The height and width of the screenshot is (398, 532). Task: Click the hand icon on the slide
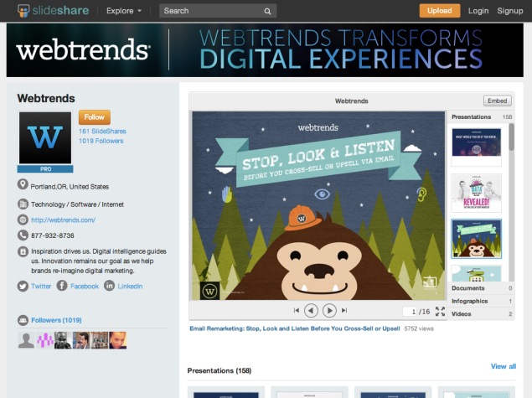[x=227, y=194]
